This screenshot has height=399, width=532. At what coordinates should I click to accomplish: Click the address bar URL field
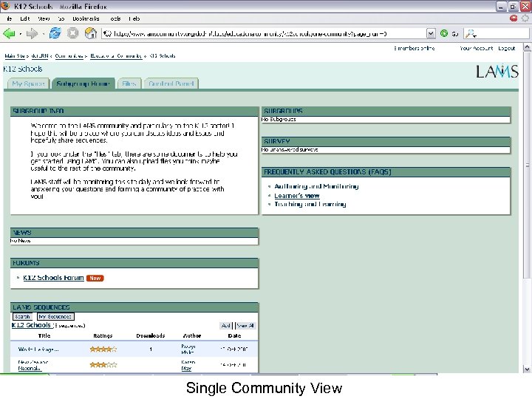265,33
